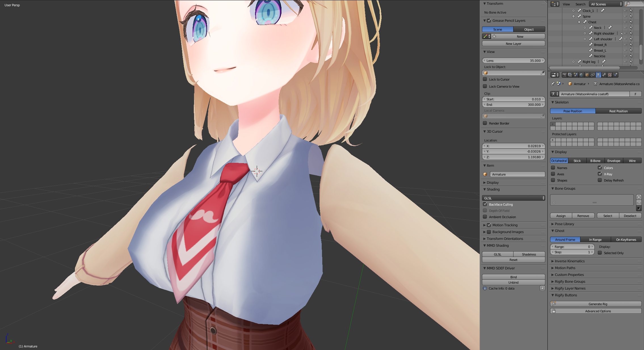Image resolution: width=644 pixels, height=350 pixels.
Task: Open the Texture properties tab (checkerboard icon)
Action: tap(610, 75)
